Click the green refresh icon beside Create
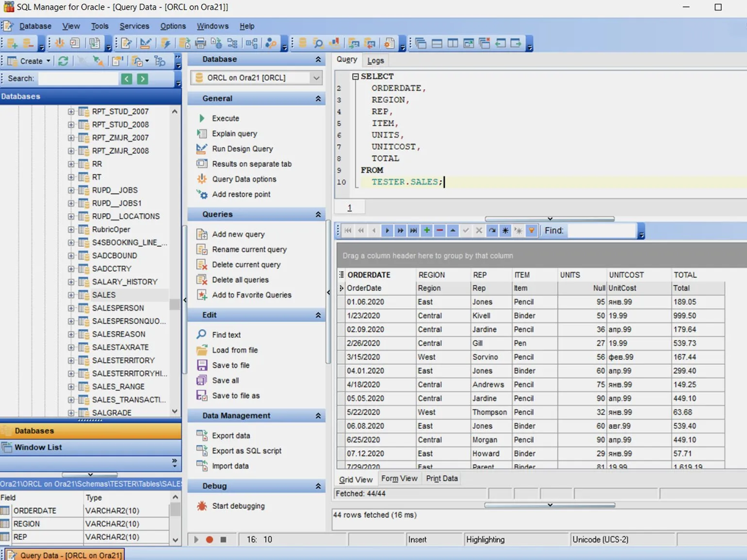Image resolution: width=747 pixels, height=560 pixels. (x=63, y=61)
